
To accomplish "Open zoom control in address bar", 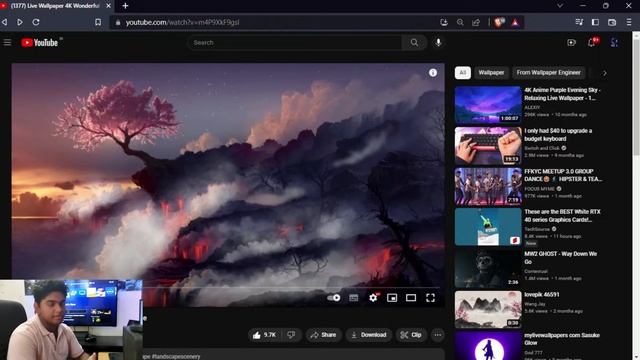I will pyautogui.click(x=460, y=22).
